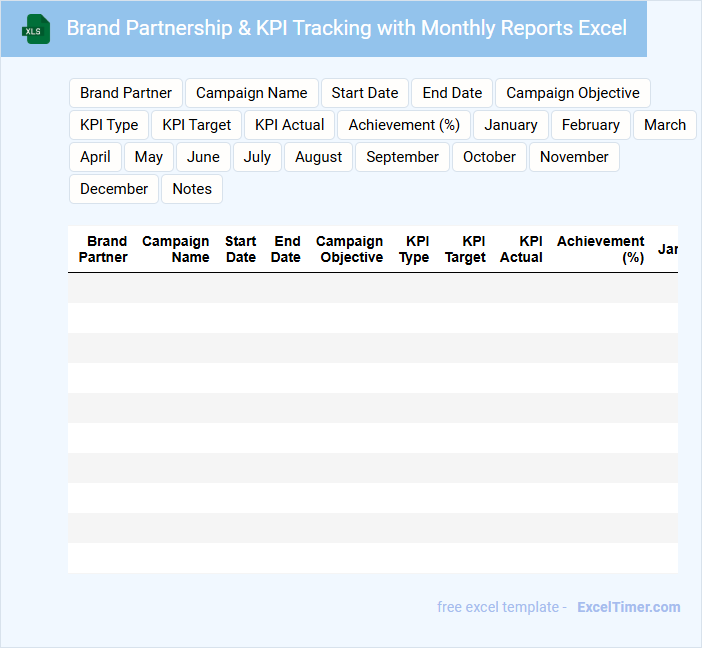Open the ExcelTimer.com link
702x648 pixels.
[629, 607]
